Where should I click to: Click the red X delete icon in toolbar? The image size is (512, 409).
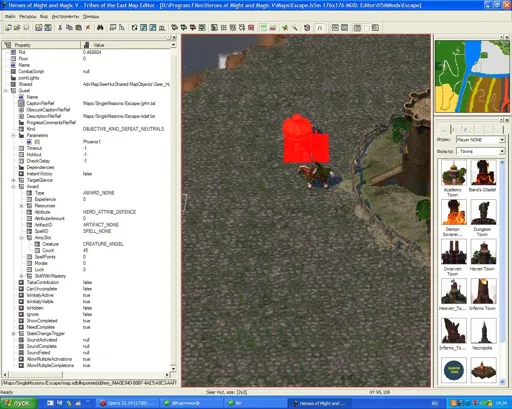[x=88, y=28]
